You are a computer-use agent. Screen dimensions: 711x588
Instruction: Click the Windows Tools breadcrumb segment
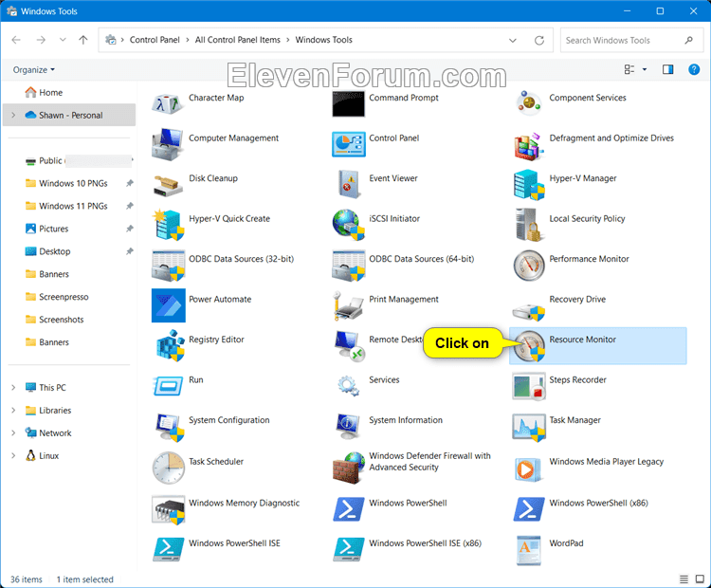(x=324, y=40)
